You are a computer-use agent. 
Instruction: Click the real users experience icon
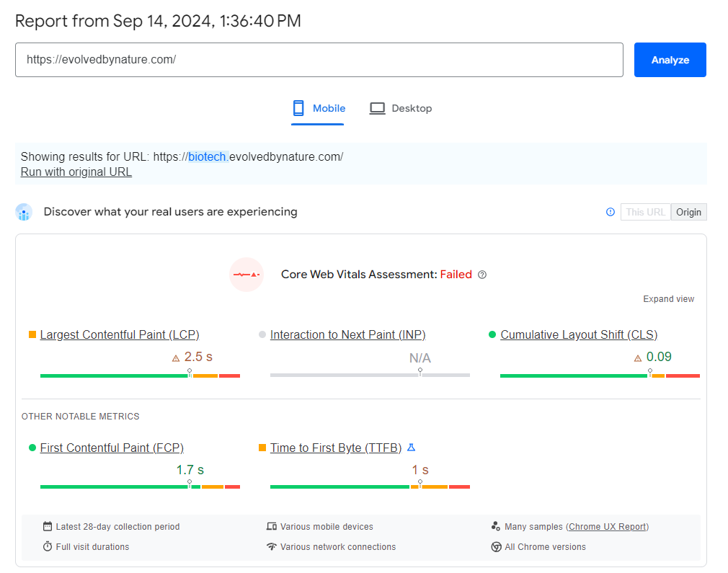pyautogui.click(x=24, y=212)
